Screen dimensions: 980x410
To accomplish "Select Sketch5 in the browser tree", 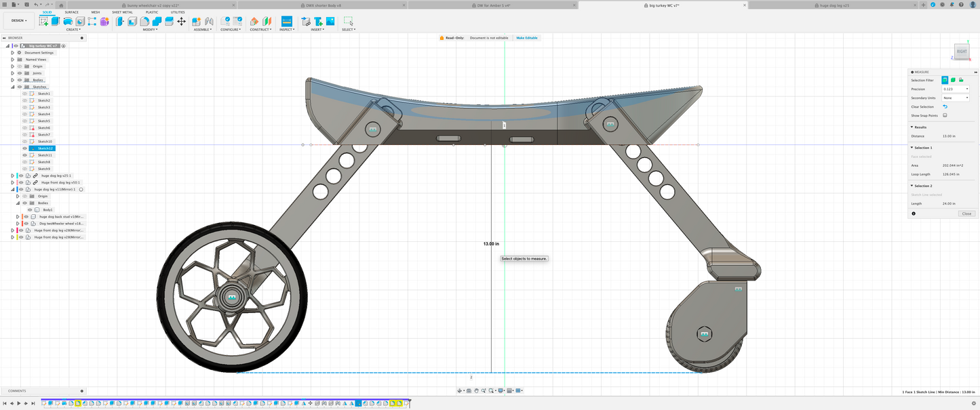I will click(43, 121).
